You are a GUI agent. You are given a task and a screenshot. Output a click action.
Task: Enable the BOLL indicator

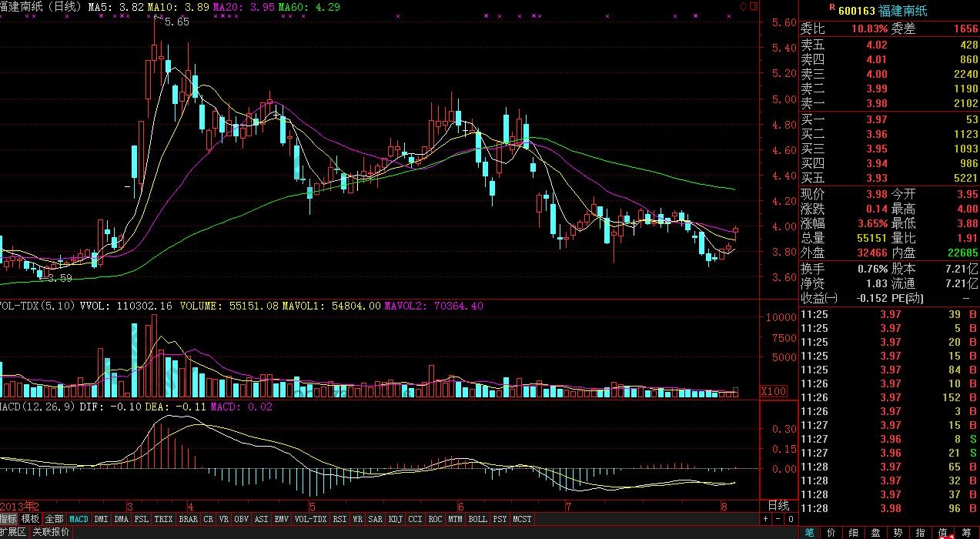tap(477, 520)
